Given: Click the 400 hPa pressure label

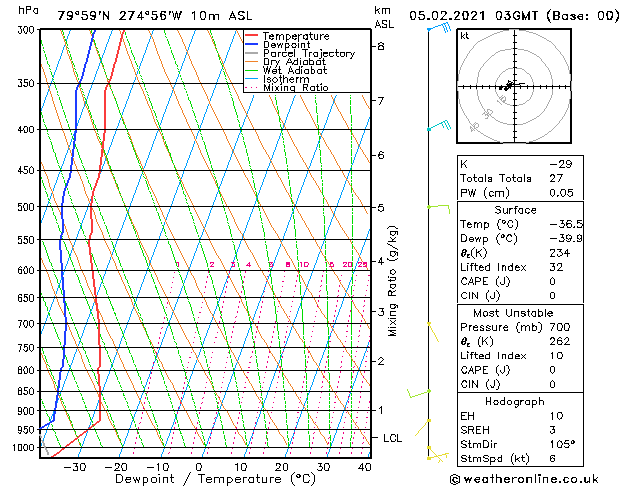Looking at the screenshot, I should [28, 130].
